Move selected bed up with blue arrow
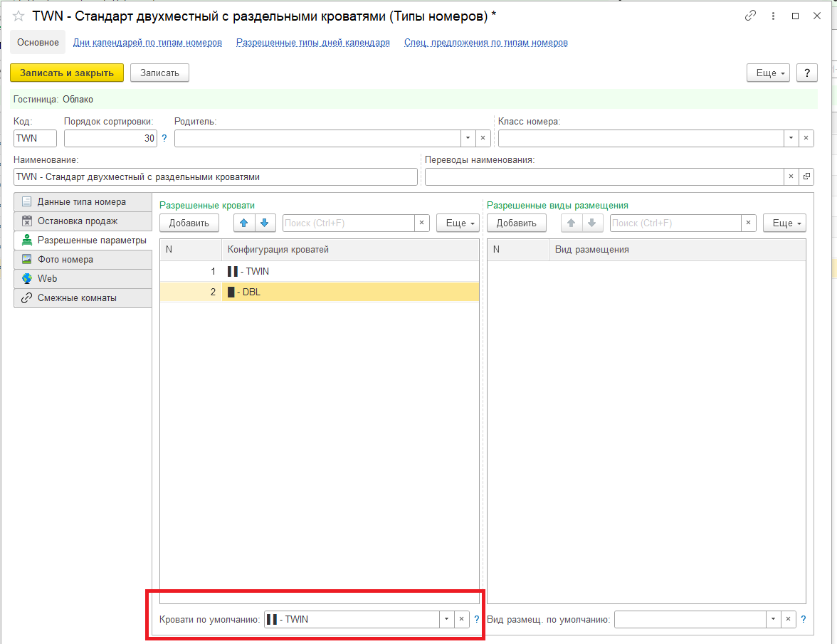This screenshot has width=837, height=644. tap(244, 223)
